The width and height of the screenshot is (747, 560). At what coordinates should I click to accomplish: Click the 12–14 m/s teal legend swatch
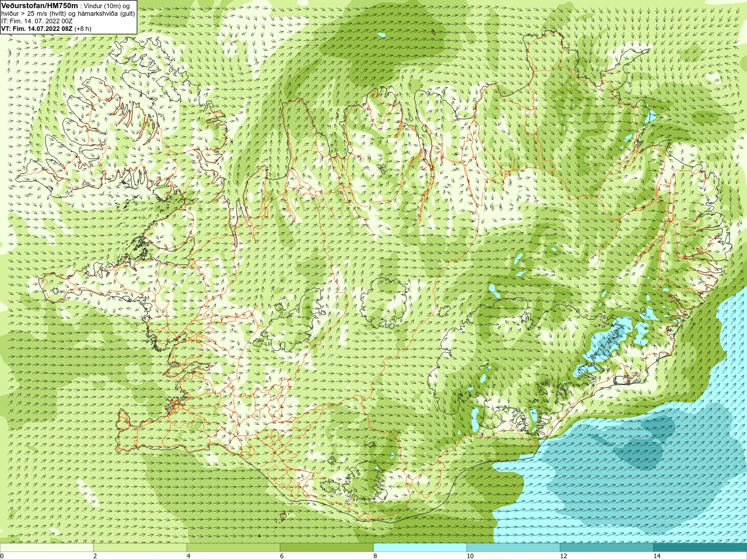[x=607, y=548]
